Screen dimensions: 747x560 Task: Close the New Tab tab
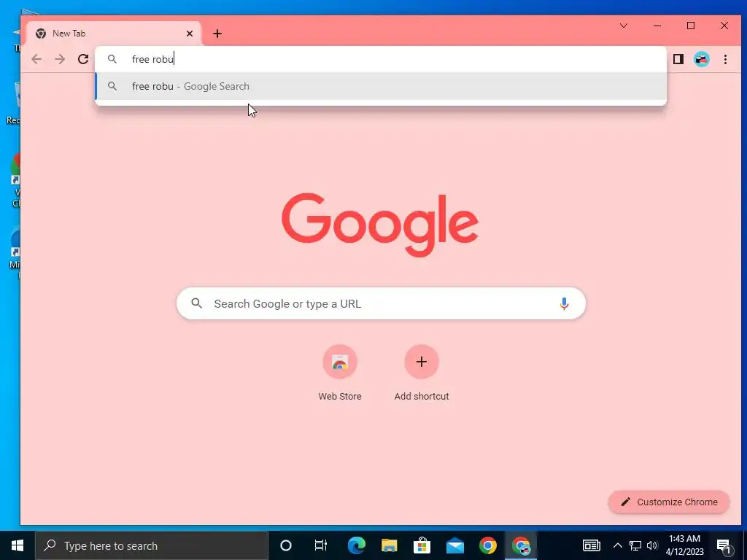pos(190,34)
